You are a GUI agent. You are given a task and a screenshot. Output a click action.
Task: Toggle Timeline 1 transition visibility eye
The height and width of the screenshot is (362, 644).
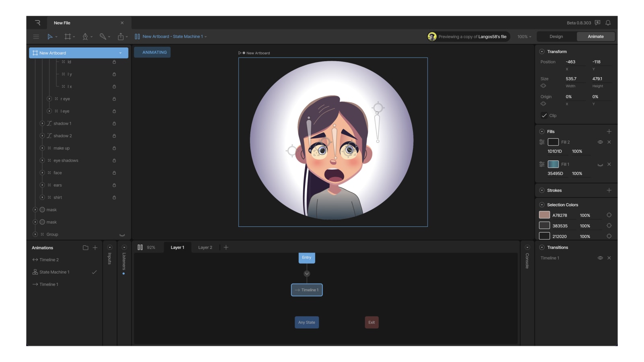[600, 258]
